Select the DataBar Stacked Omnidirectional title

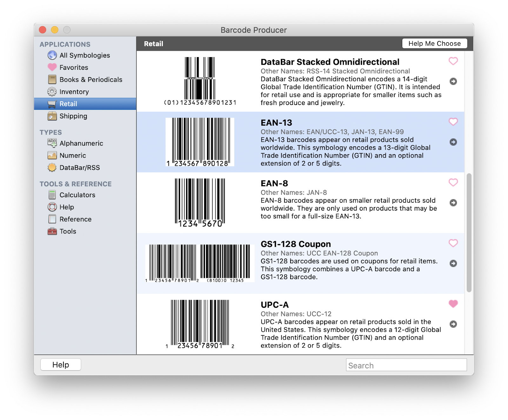(330, 62)
